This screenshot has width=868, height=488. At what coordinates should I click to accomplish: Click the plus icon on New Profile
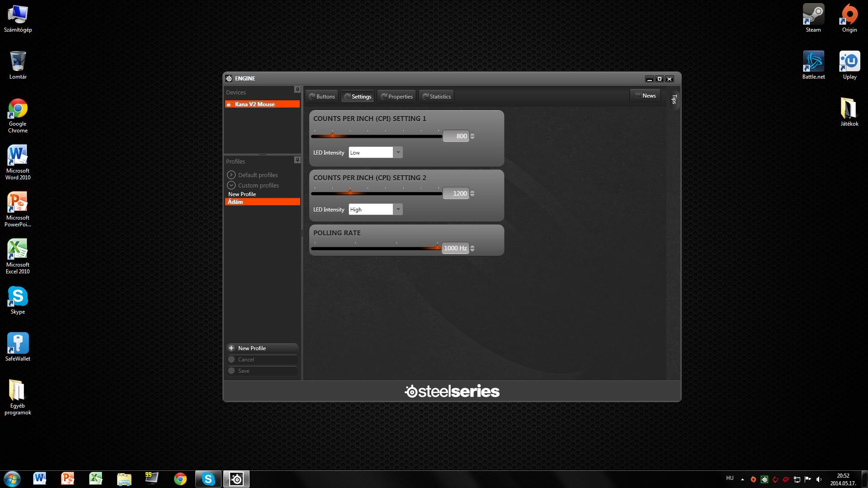tap(231, 348)
